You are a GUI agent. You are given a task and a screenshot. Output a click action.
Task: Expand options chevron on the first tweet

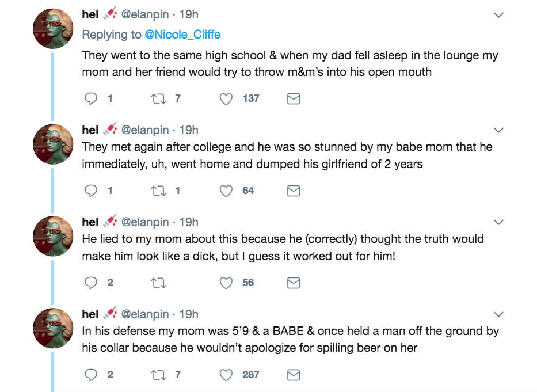pos(498,16)
